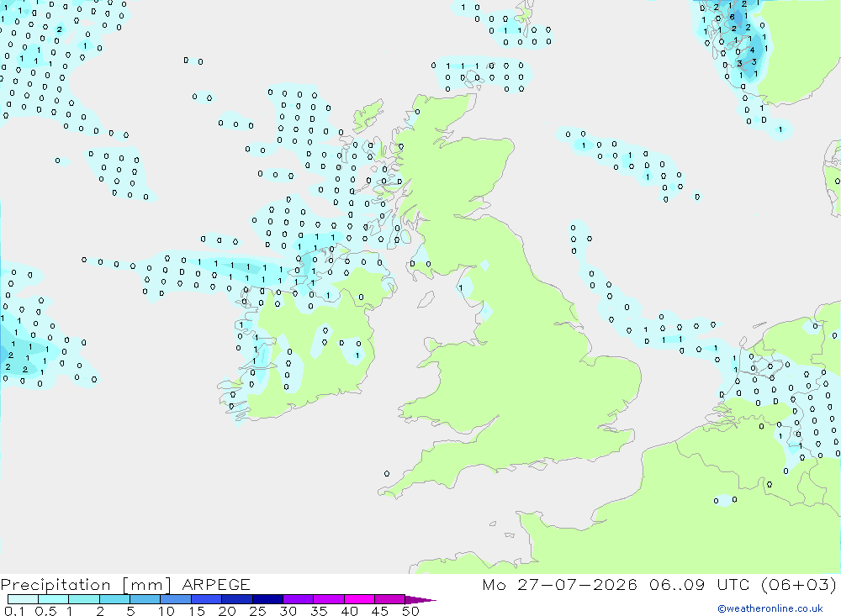The width and height of the screenshot is (841, 616).
Task: Click the '4' precipitation value on the map
Action: point(752,50)
